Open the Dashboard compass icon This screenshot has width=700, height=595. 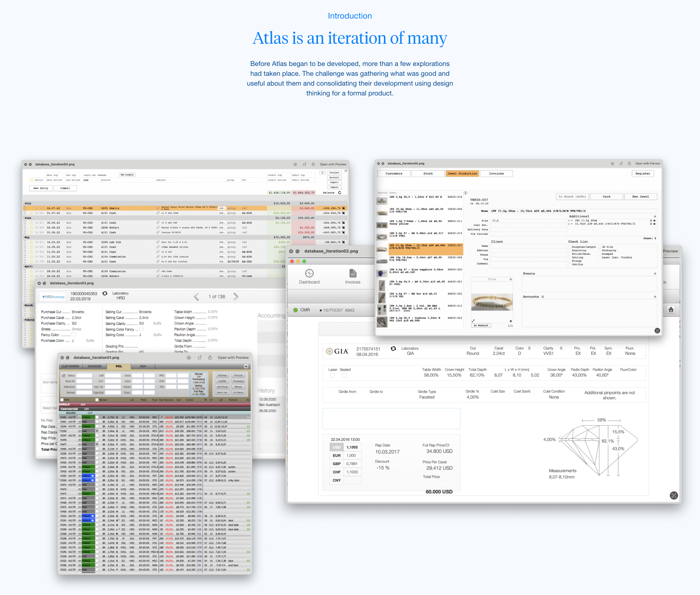click(x=309, y=273)
